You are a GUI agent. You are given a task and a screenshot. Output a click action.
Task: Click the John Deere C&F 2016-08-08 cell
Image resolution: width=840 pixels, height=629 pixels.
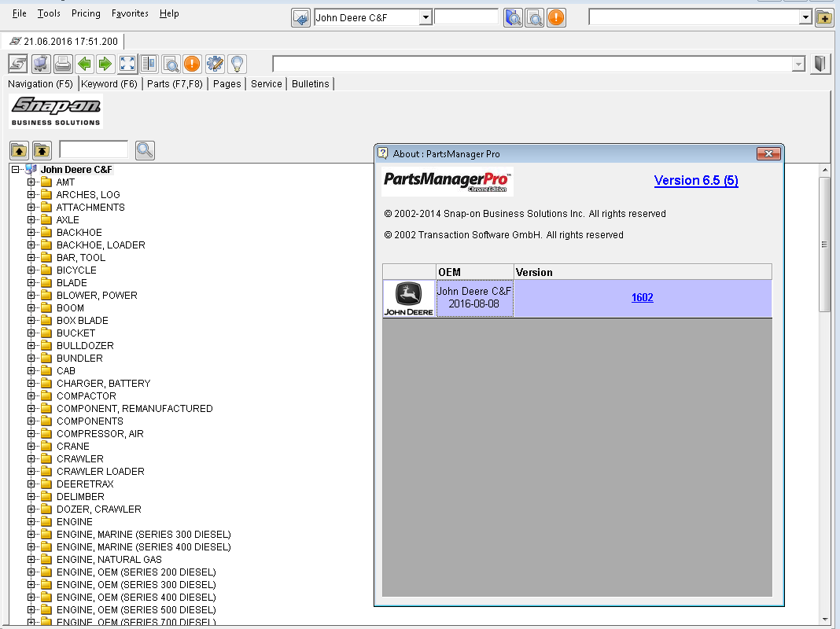tap(474, 298)
